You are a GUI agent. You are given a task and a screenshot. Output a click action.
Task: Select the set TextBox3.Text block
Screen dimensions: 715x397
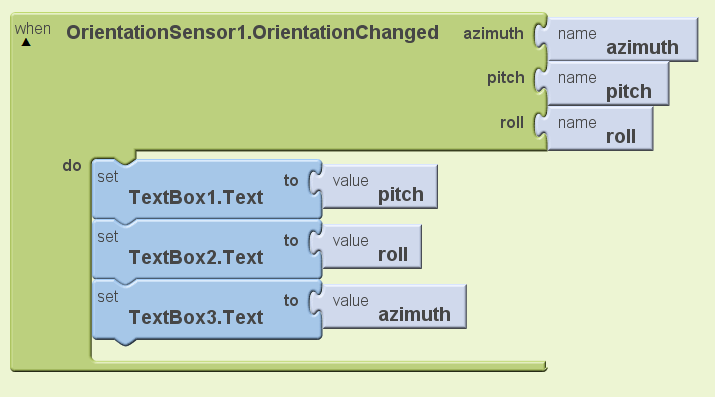tap(207, 309)
